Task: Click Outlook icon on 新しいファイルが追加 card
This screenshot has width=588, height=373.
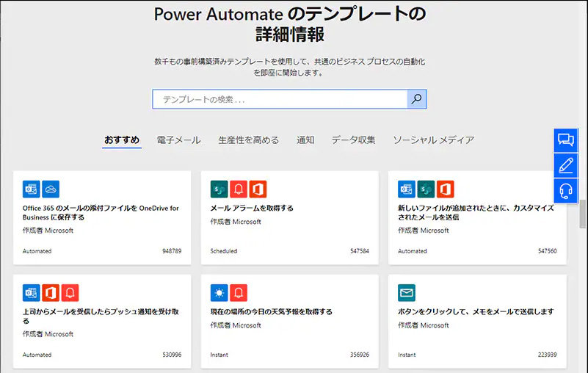Action: click(407, 189)
